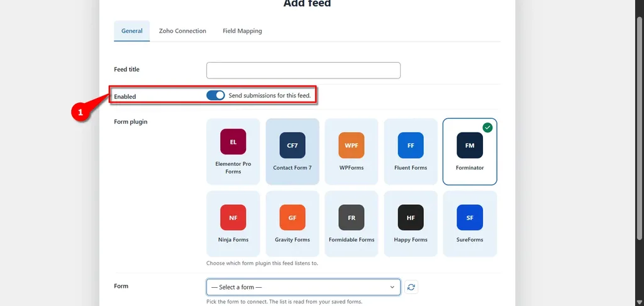Pick the Gravity Forms plugin card
This screenshot has width=644, height=306.
[292, 224]
